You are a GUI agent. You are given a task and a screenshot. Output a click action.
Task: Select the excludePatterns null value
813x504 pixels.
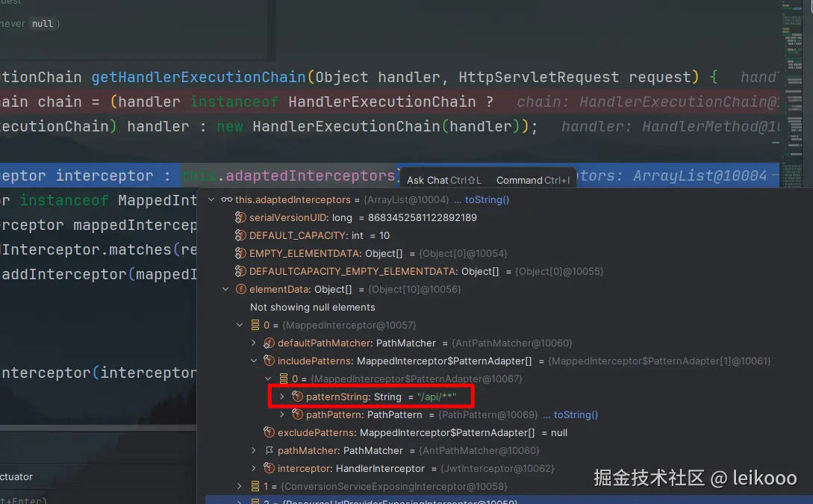[559, 432]
